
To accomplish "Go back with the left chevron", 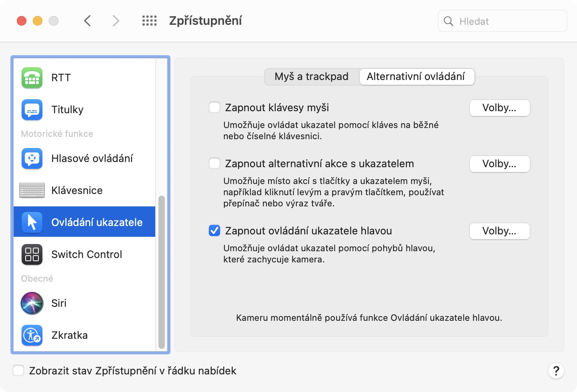I will pyautogui.click(x=88, y=21).
